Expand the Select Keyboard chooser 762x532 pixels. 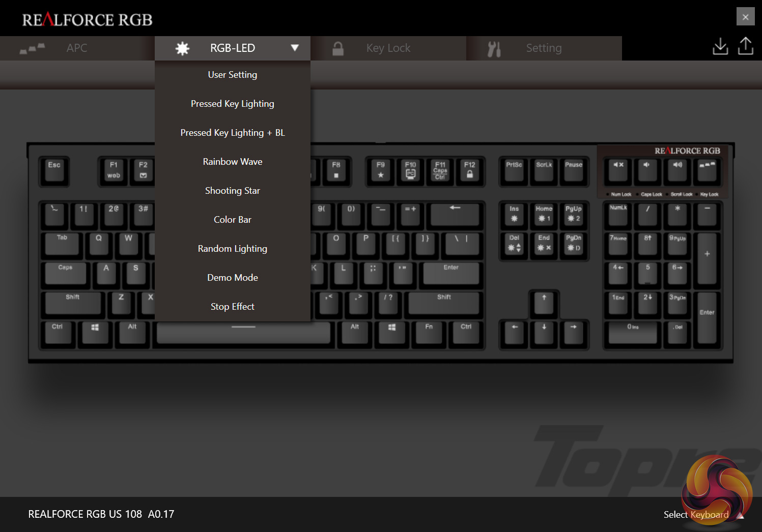tap(704, 515)
